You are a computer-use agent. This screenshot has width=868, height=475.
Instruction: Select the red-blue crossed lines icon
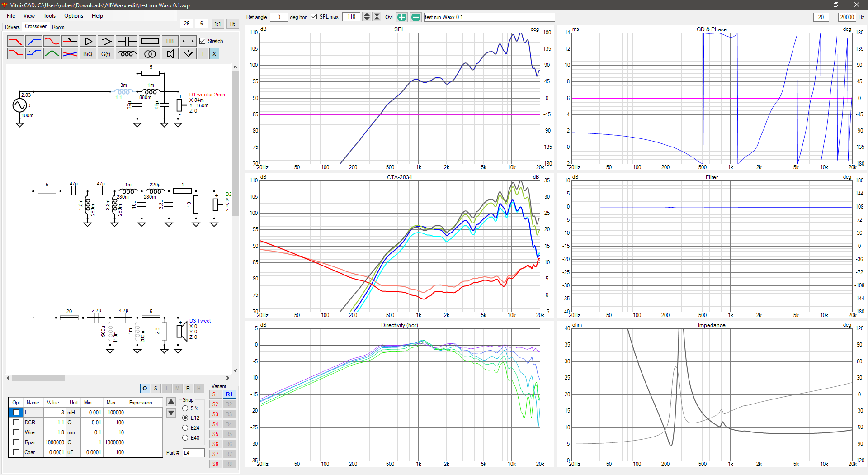point(70,54)
